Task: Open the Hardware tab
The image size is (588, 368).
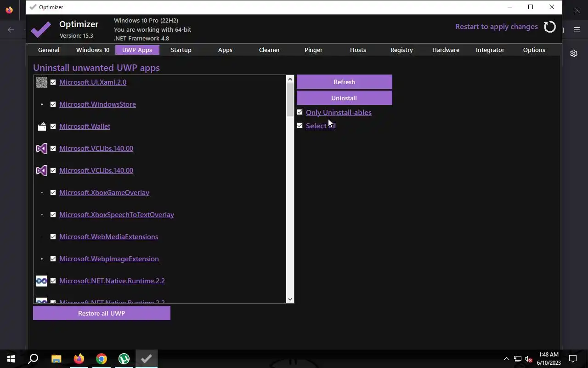Action: coord(446,50)
